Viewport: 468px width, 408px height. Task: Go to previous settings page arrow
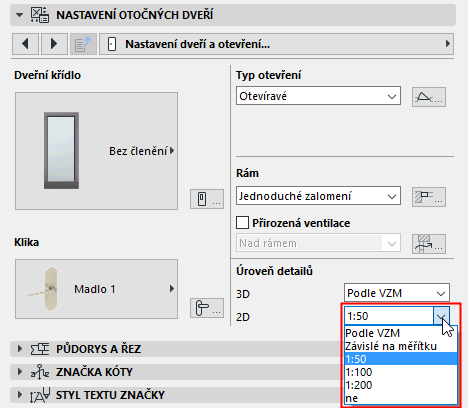25,44
